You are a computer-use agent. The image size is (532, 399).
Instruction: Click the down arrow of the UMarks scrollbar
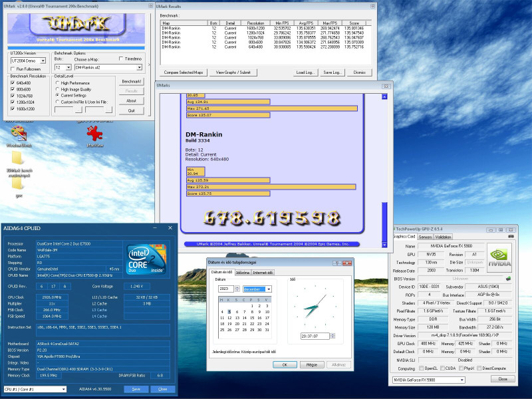(384, 245)
